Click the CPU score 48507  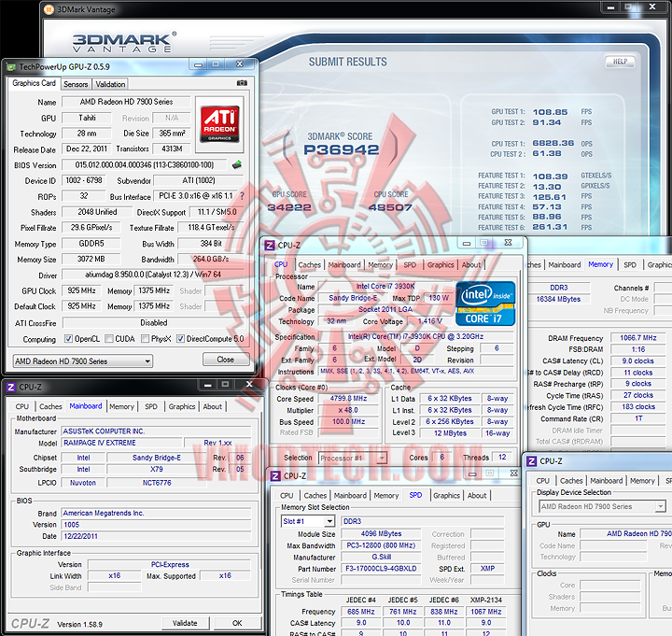click(x=390, y=207)
